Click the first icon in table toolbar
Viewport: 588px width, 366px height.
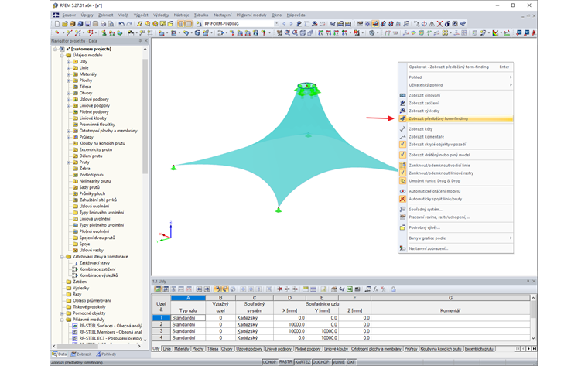tap(158, 289)
